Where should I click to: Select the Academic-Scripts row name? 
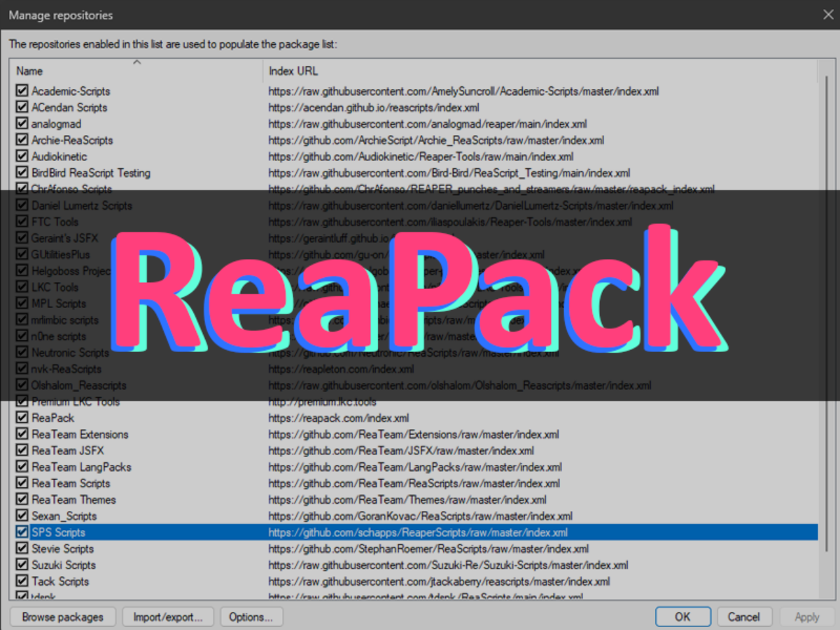pos(71,91)
